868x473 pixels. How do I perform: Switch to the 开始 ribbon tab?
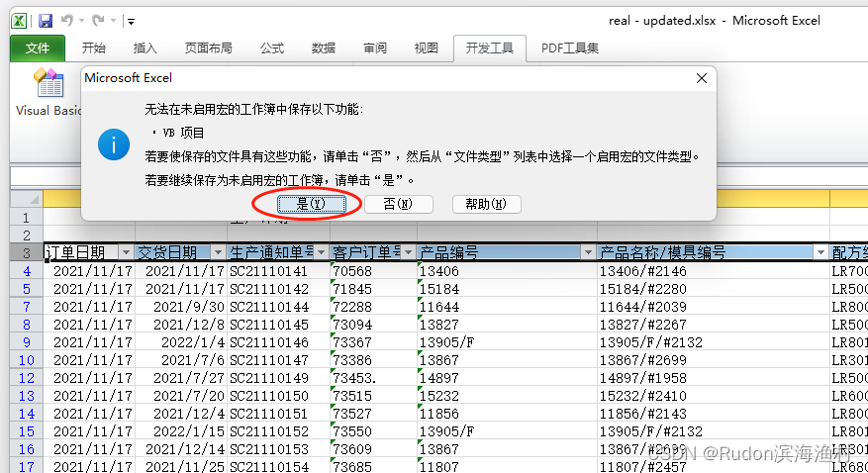(94, 48)
